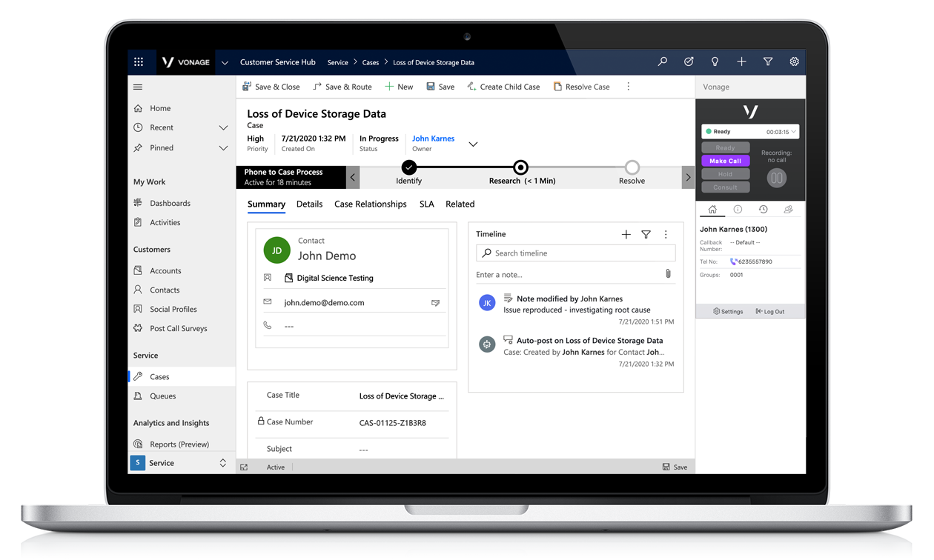This screenshot has width=934, height=560.
Task: Open the lightbulb assistant icon
Action: pos(715,62)
